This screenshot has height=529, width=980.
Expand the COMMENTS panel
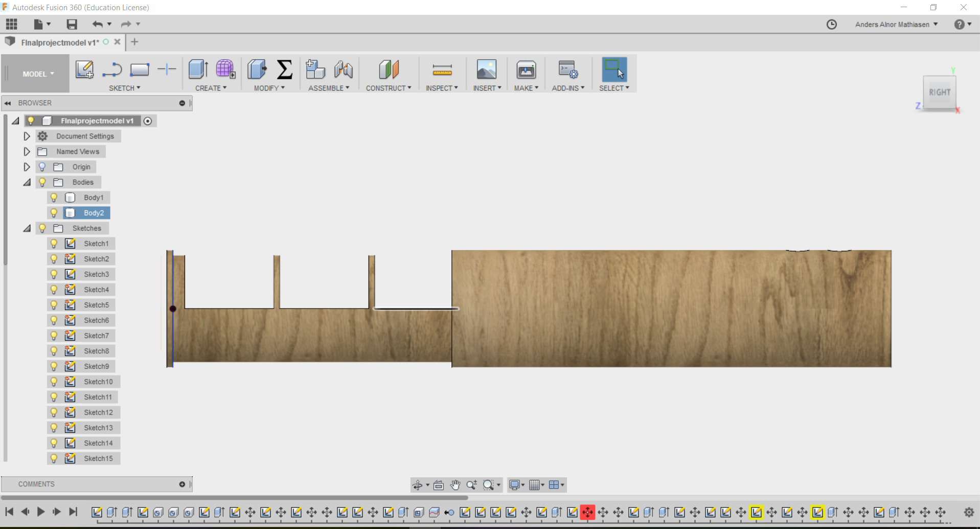182,484
